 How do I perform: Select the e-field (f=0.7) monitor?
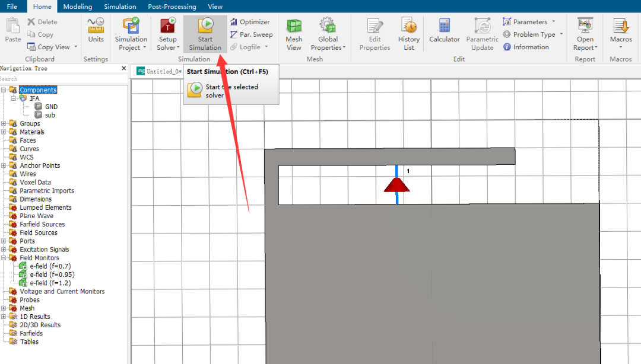(50, 266)
